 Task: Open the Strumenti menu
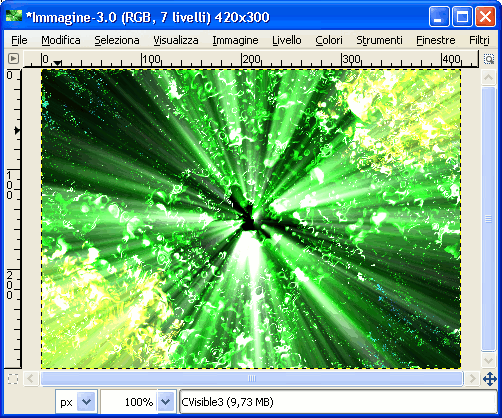(379, 40)
